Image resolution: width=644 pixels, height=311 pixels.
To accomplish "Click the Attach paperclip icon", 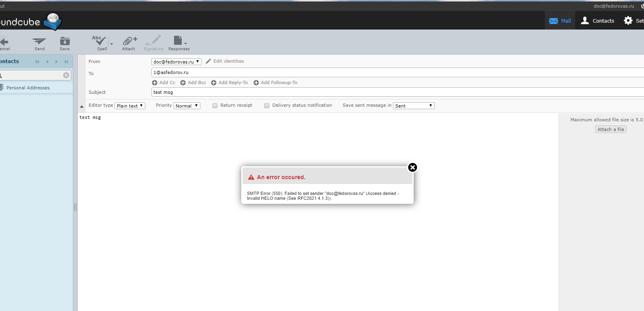I will pos(129,42).
